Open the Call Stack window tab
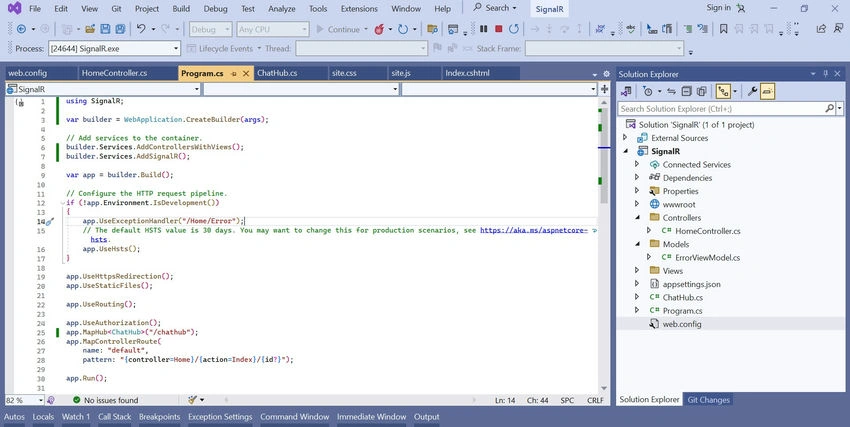Image resolution: width=850 pixels, height=427 pixels. [x=114, y=417]
